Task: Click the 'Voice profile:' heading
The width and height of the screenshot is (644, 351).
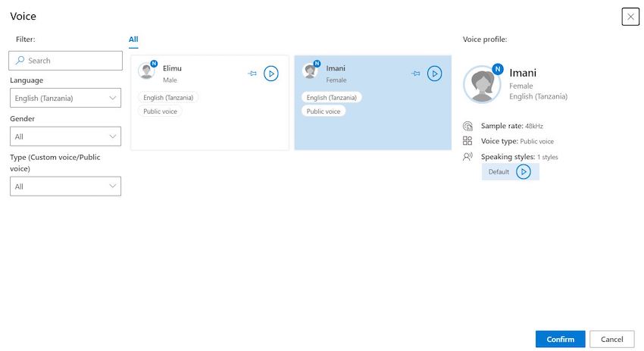Action: (x=485, y=39)
